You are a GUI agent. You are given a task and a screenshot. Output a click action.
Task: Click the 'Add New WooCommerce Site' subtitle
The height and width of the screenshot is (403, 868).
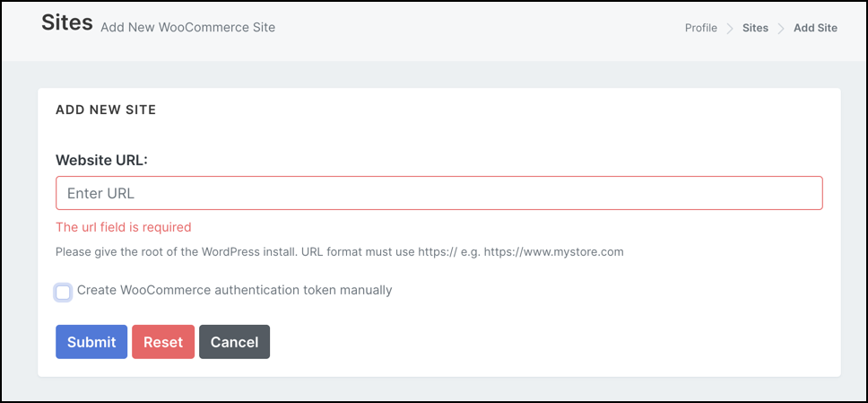click(187, 27)
